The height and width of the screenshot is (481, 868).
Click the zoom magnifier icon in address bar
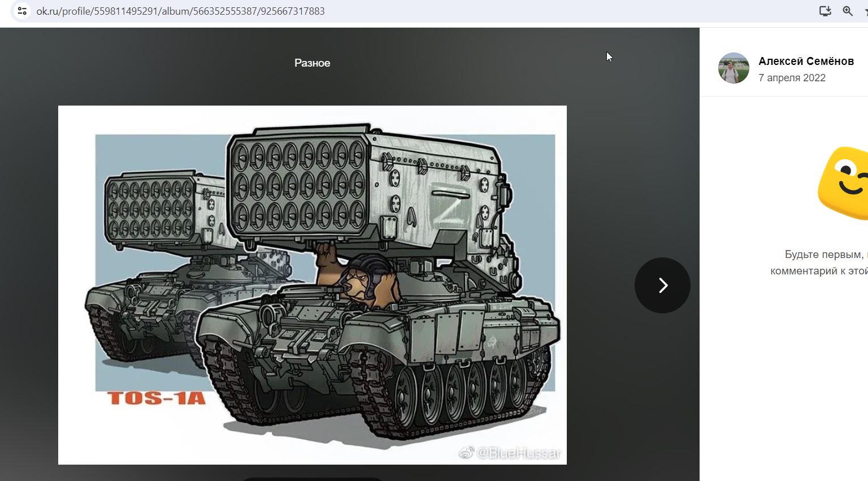tap(848, 11)
